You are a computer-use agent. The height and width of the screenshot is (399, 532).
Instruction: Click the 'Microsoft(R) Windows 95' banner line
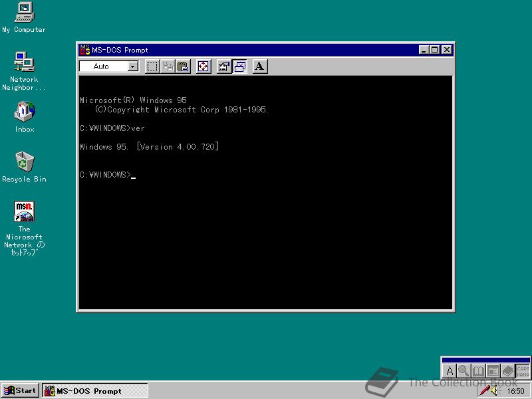[133, 100]
